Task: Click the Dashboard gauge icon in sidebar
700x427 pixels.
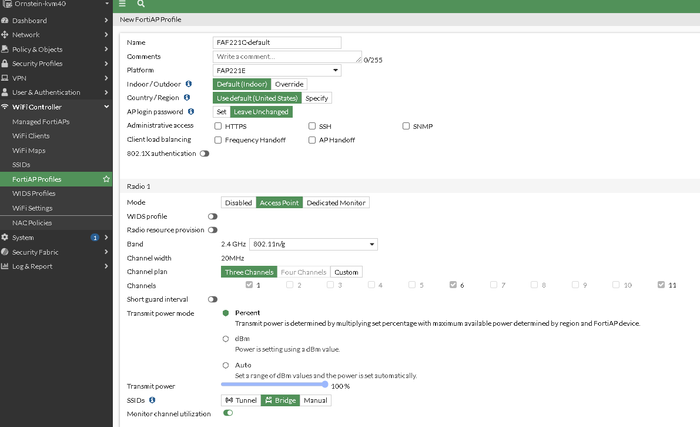Action: coord(5,21)
